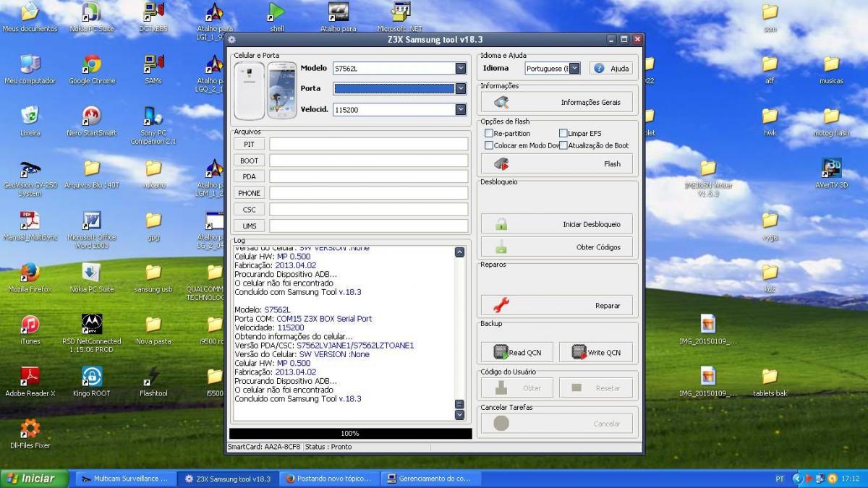Open Dll-Files Fixer desktop icon
The width and height of the screenshot is (868, 488).
[30, 434]
